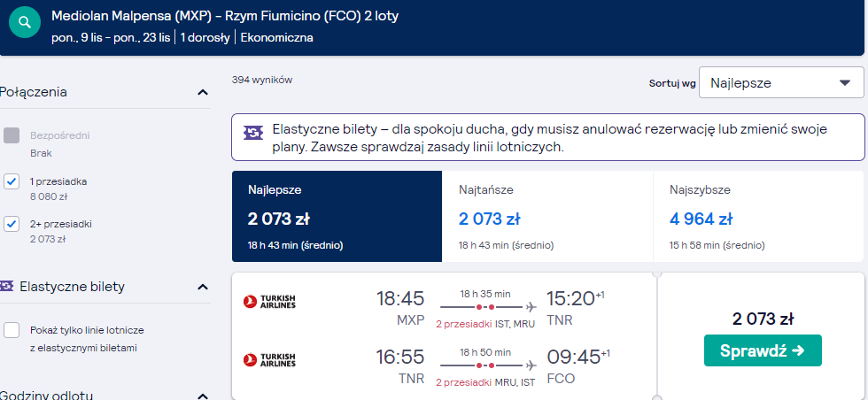868x400 pixels.
Task: Open the search magnifier icon
Action: tap(25, 23)
